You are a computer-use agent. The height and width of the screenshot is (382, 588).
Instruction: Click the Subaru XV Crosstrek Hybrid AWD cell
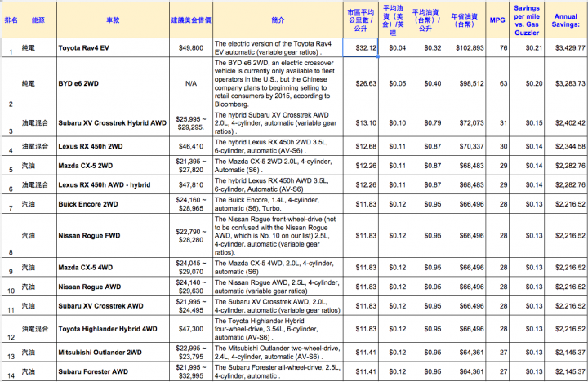113,123
